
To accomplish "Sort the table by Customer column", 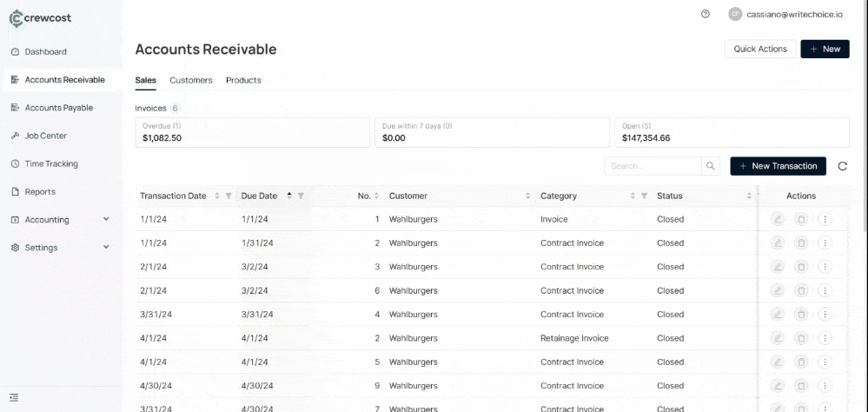I will [x=527, y=196].
